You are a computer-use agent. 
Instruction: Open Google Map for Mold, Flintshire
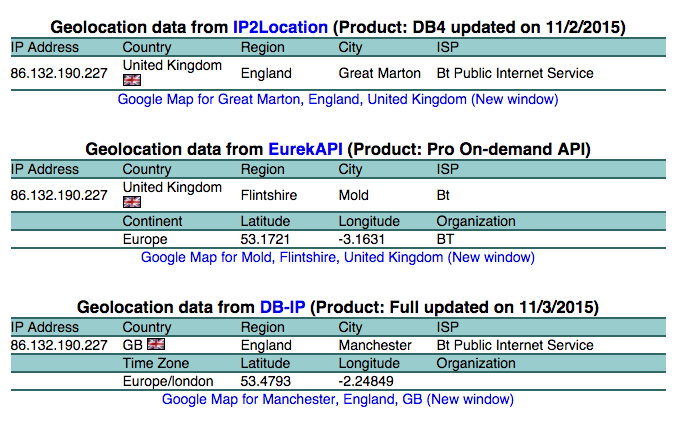coord(337,257)
